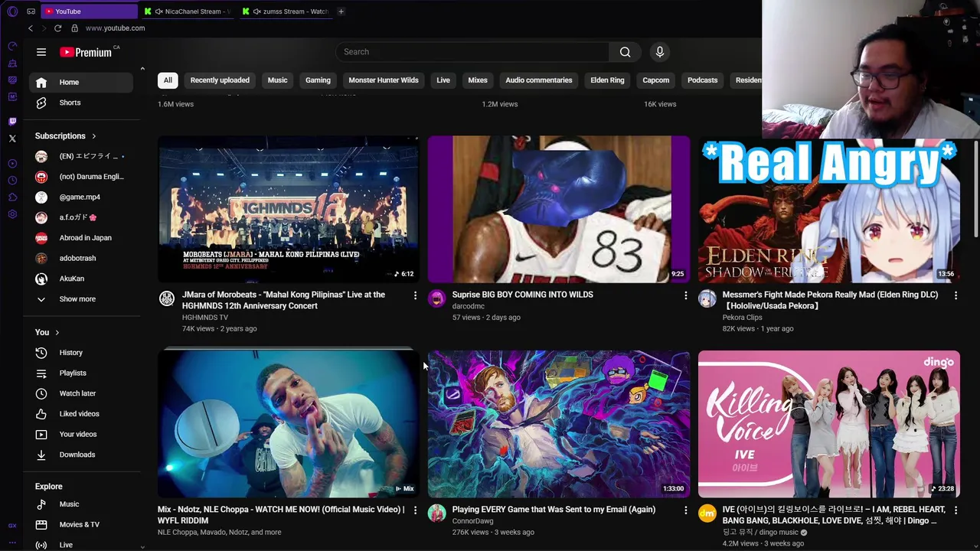Click HGHMNDS TV channel avatar
Viewport: 980px width, 551px height.
166,298
